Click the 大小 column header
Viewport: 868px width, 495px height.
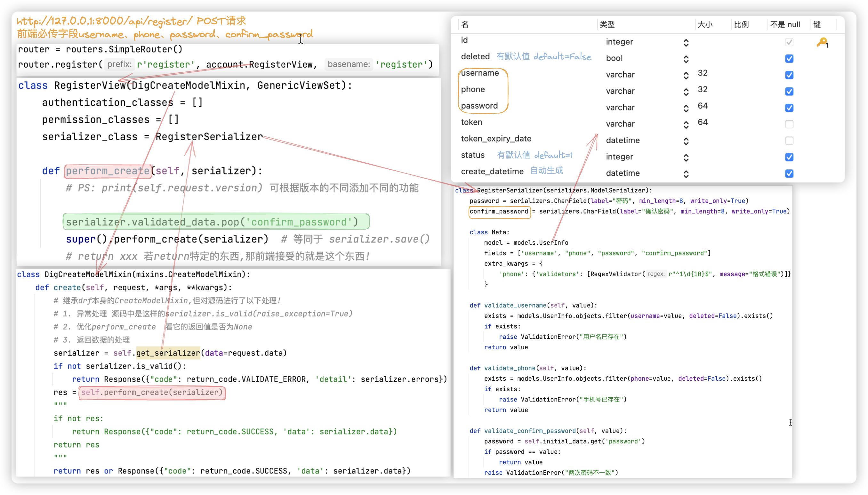point(705,24)
